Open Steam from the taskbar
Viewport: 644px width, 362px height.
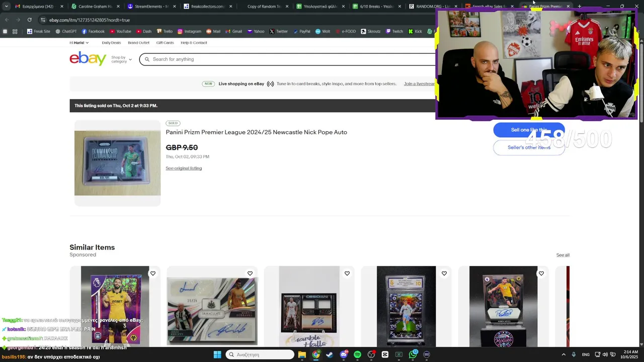tap(330, 354)
